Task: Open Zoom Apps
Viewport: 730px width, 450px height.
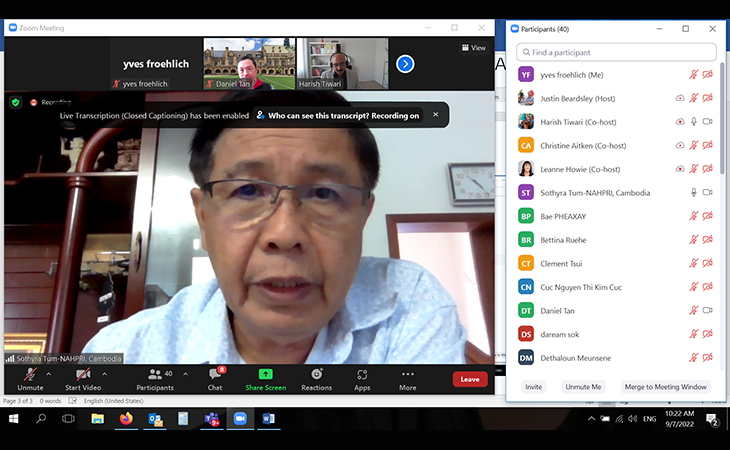Action: pos(362,379)
